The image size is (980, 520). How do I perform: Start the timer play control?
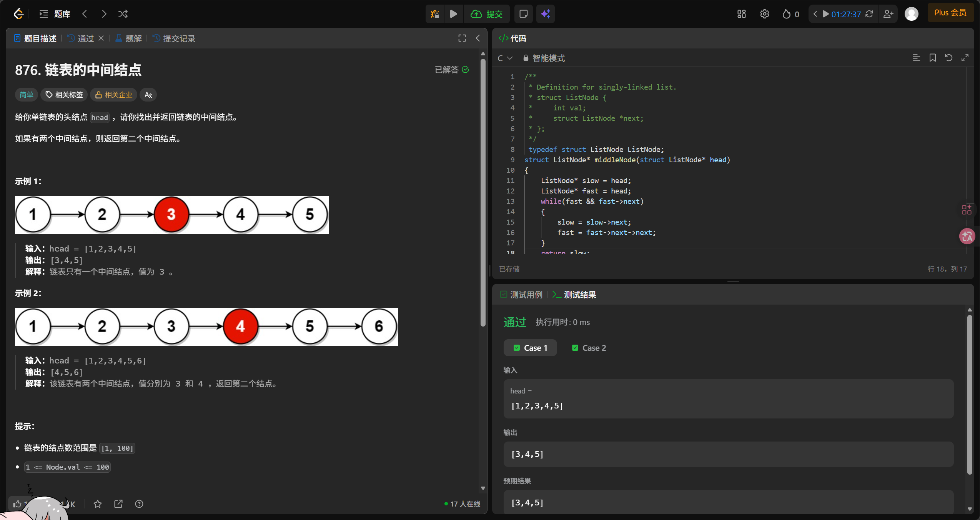click(x=825, y=14)
